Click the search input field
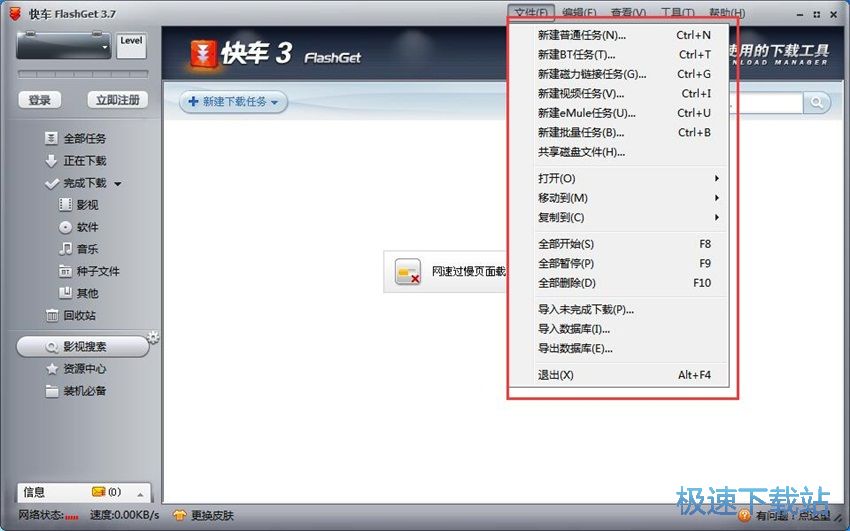 click(x=765, y=102)
